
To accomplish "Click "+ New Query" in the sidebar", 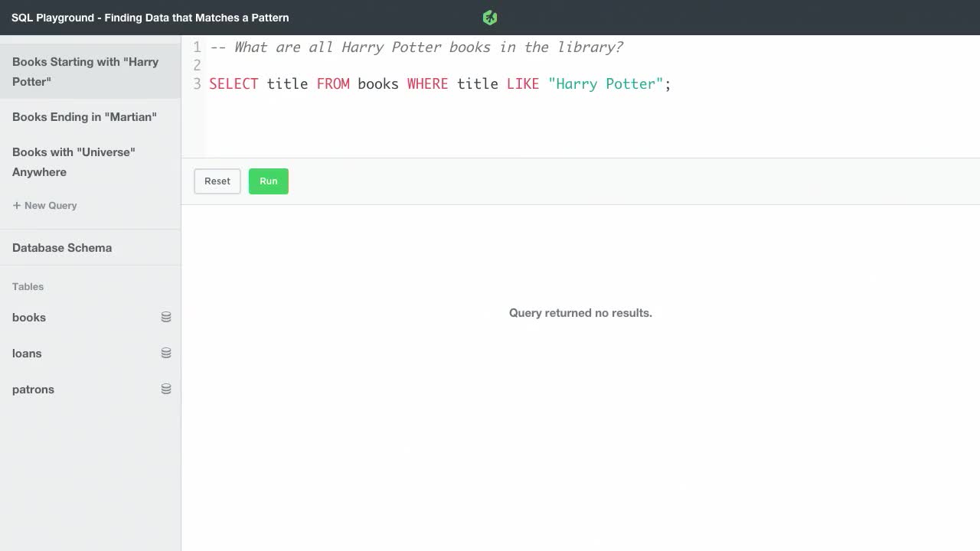I will pos(44,205).
